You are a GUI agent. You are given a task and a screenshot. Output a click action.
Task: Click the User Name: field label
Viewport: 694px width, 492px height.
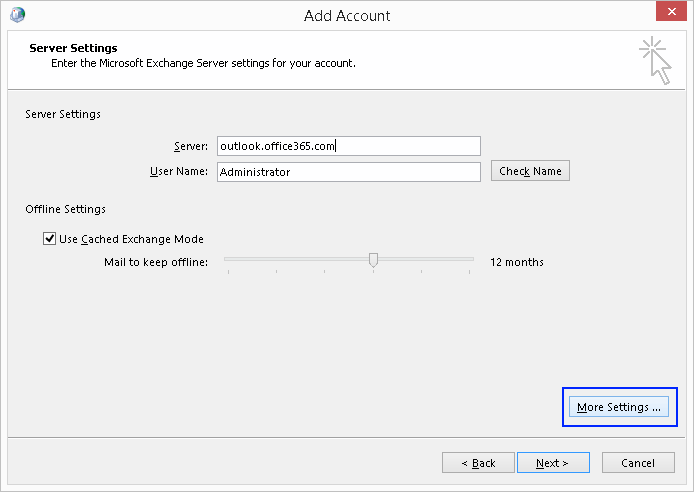click(x=179, y=171)
